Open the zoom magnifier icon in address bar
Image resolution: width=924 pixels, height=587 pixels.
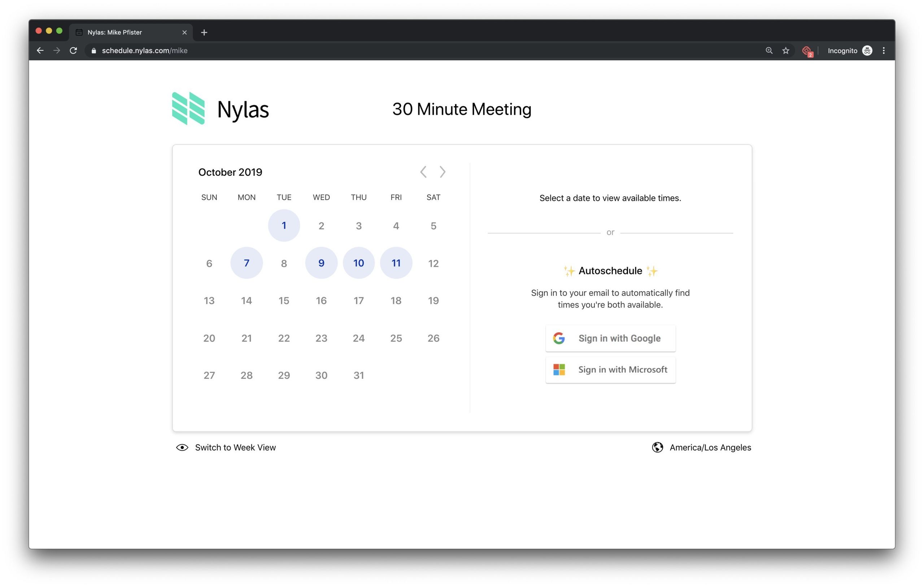coord(769,51)
